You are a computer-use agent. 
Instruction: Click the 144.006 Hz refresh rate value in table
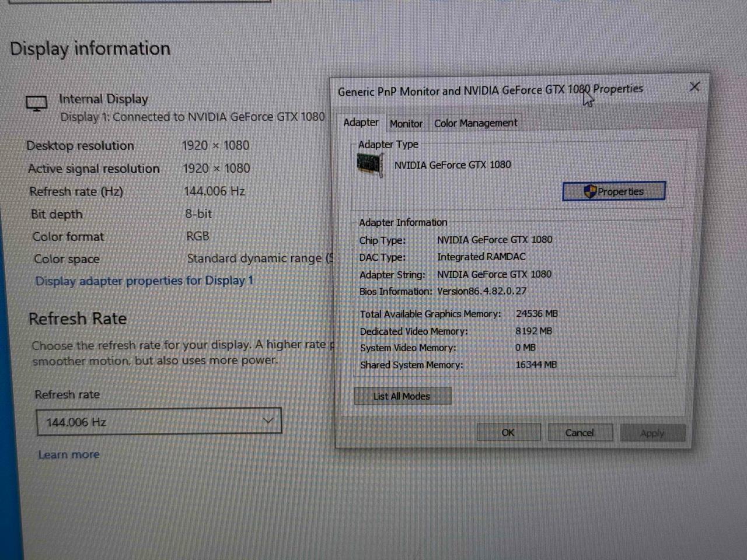[x=214, y=191]
